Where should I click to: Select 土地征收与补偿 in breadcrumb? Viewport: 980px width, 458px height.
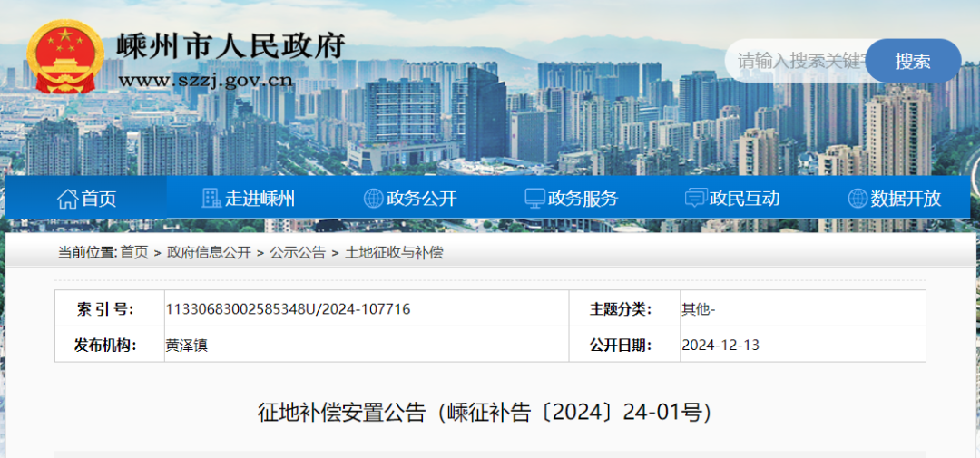(394, 253)
